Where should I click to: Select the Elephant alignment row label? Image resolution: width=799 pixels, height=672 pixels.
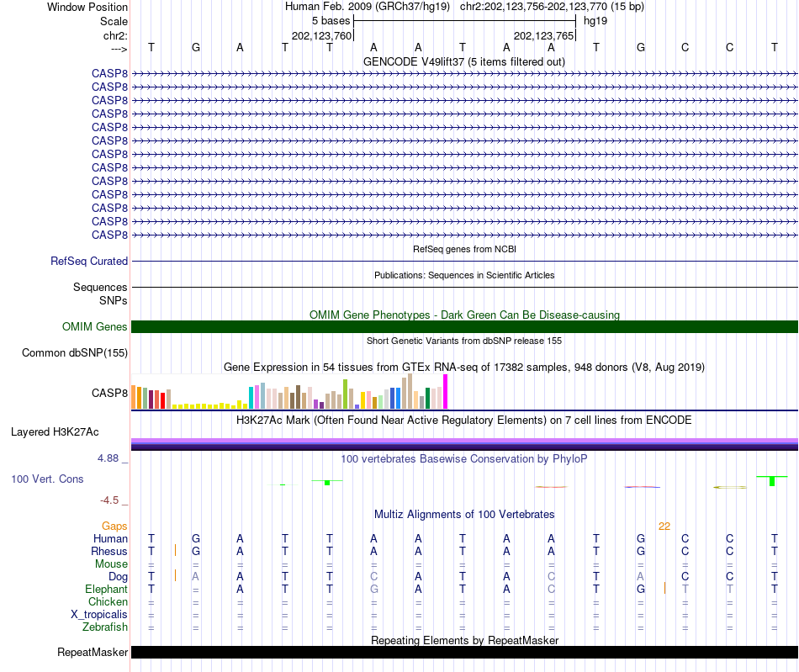click(107, 589)
